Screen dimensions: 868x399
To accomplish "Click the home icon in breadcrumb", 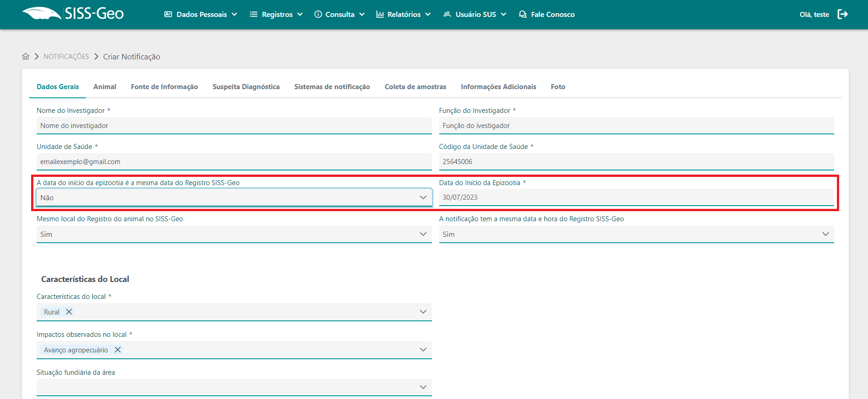I will pyautogui.click(x=26, y=56).
